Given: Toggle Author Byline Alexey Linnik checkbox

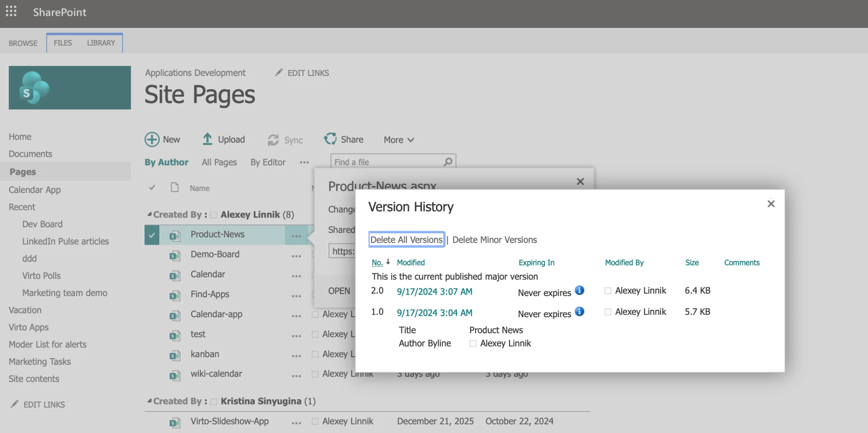Looking at the screenshot, I should (473, 344).
